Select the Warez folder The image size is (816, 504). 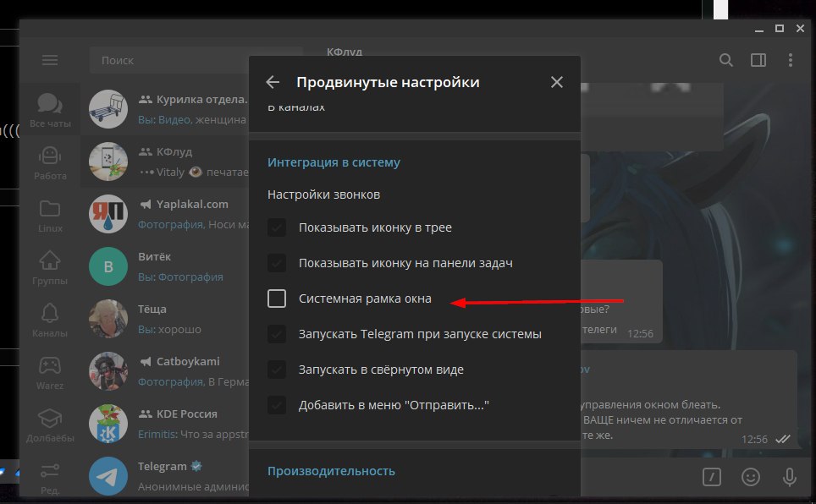click(50, 372)
